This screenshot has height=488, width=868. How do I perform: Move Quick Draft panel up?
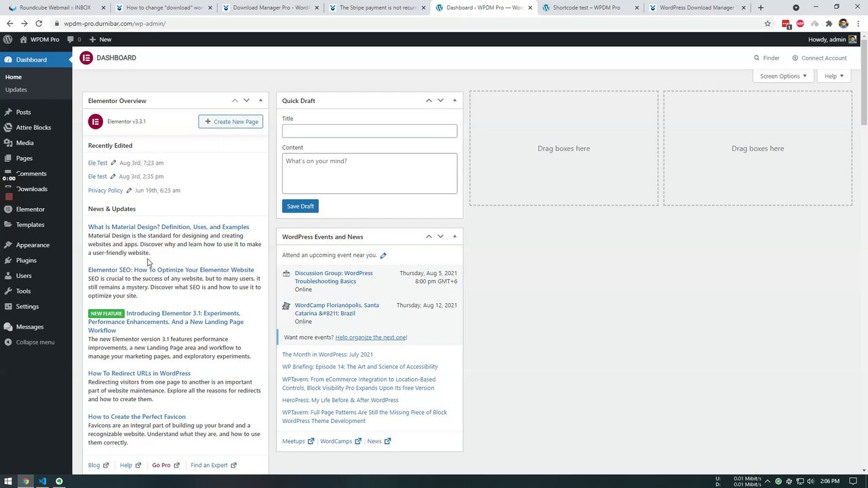pyautogui.click(x=429, y=100)
